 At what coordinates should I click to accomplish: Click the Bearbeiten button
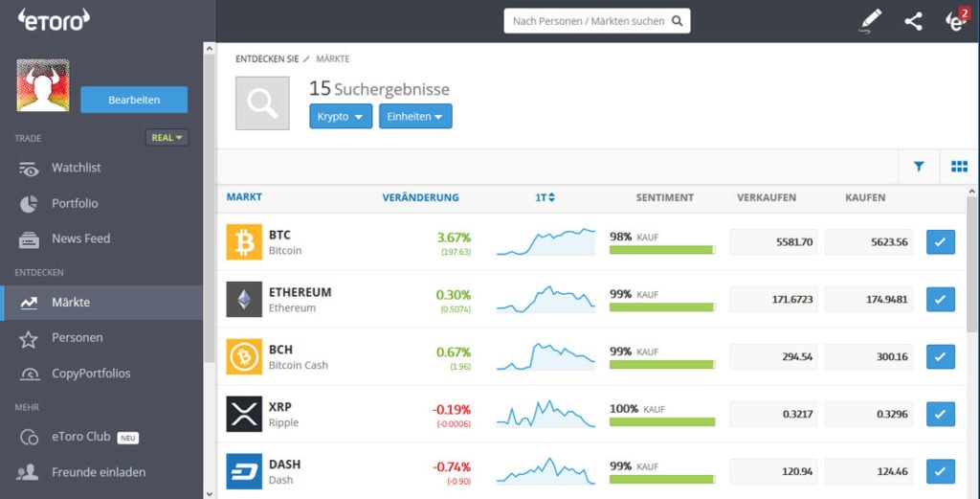click(x=134, y=100)
